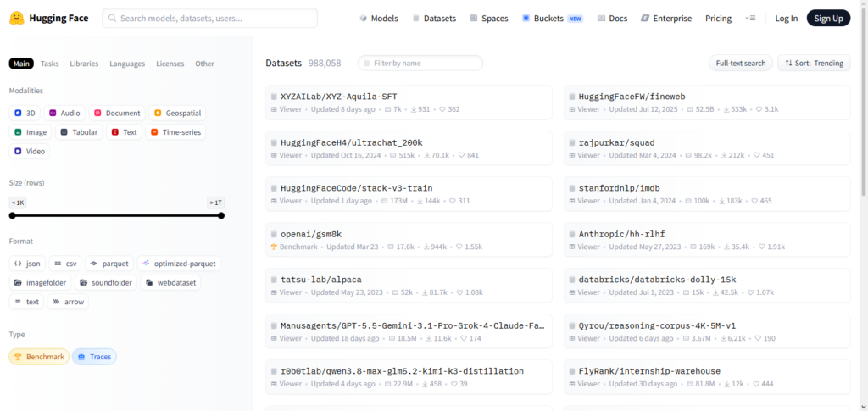Filter by Tabular modality
This screenshot has width=868, height=411.
click(x=79, y=132)
